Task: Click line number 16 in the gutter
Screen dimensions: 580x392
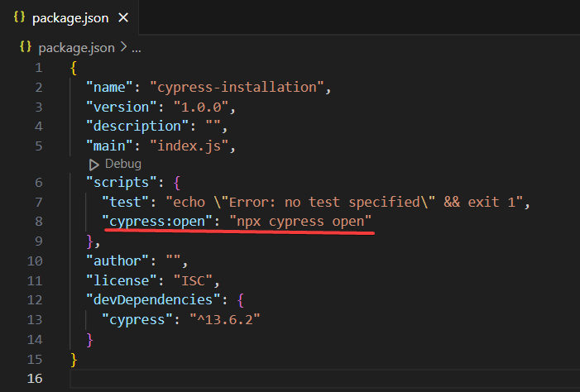Action: click(x=35, y=378)
